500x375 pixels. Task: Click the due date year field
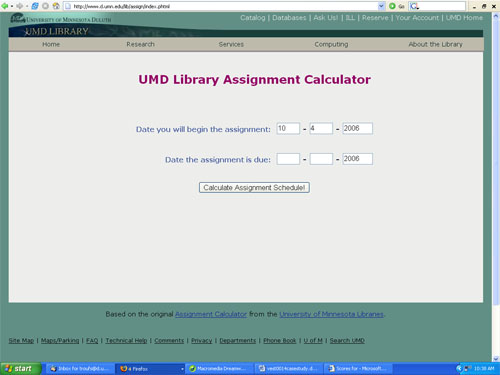coord(357,159)
